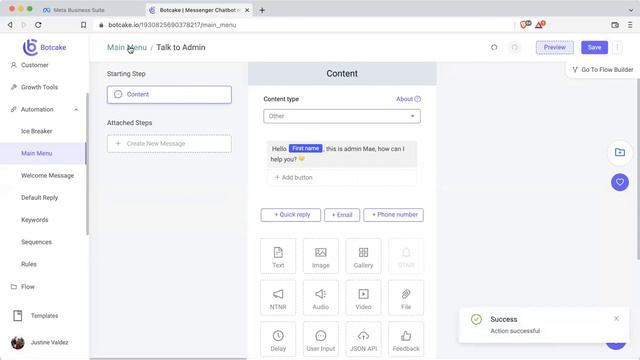The image size is (640, 360).
Task: Click the folder icon on right edge
Action: coord(620,152)
